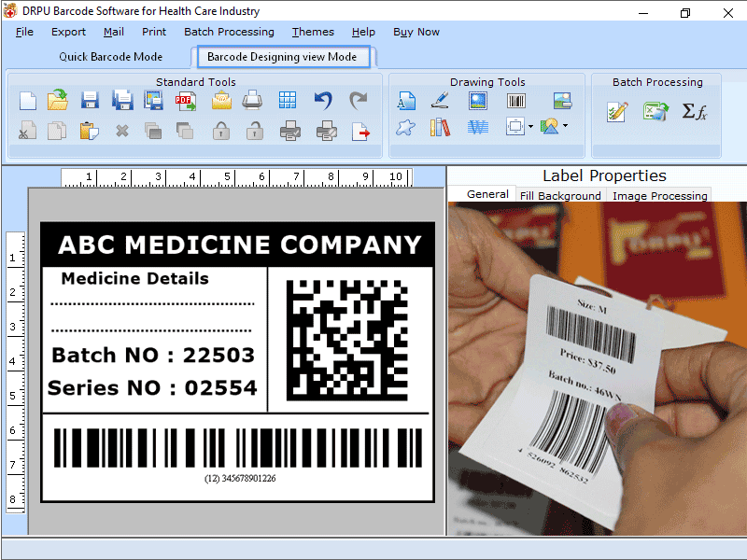This screenshot has height=560, width=747.
Task: Open a label file with the folder icon
Action: (58, 100)
